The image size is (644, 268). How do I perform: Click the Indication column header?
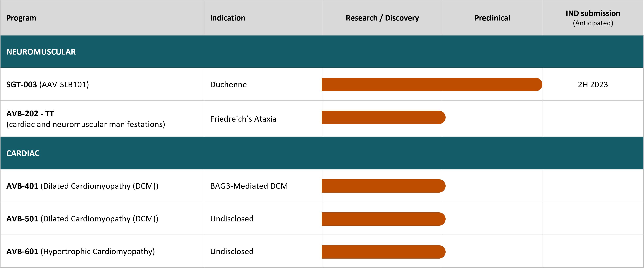(227, 18)
